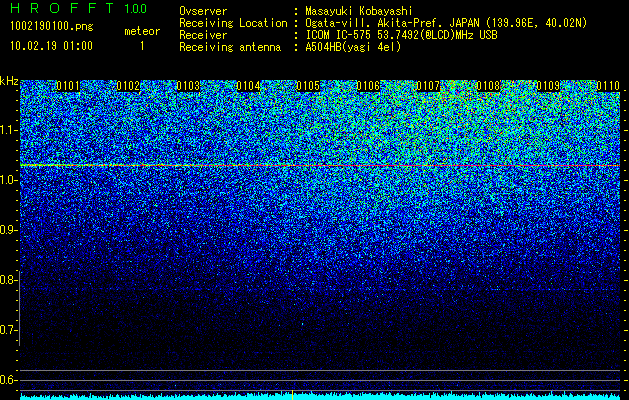Click the kHz axis unit label
629x400 pixels.
click(9, 81)
